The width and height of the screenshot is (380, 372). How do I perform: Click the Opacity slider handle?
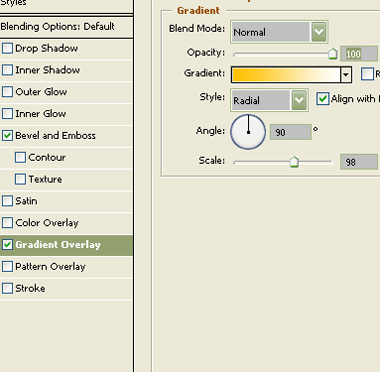point(333,54)
